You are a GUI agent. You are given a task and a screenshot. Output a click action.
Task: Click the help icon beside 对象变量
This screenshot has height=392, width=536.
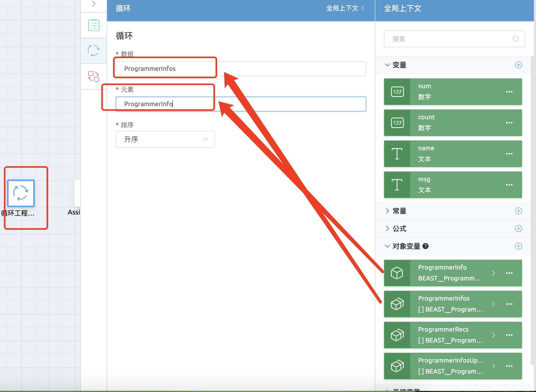425,246
